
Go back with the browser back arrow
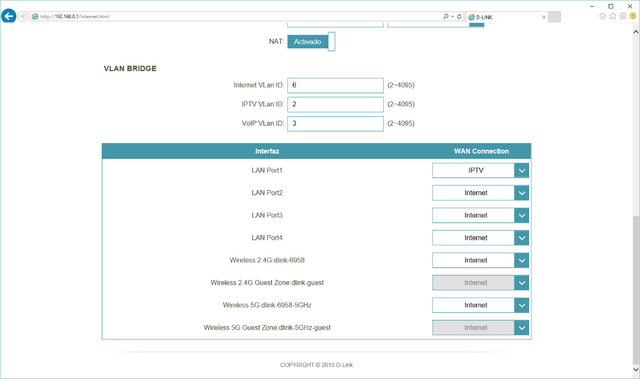pos(9,16)
